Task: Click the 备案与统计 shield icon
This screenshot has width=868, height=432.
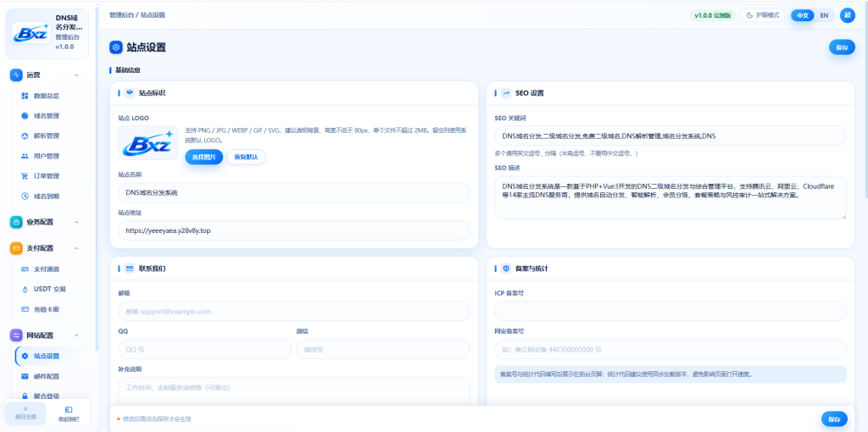Action: 506,269
